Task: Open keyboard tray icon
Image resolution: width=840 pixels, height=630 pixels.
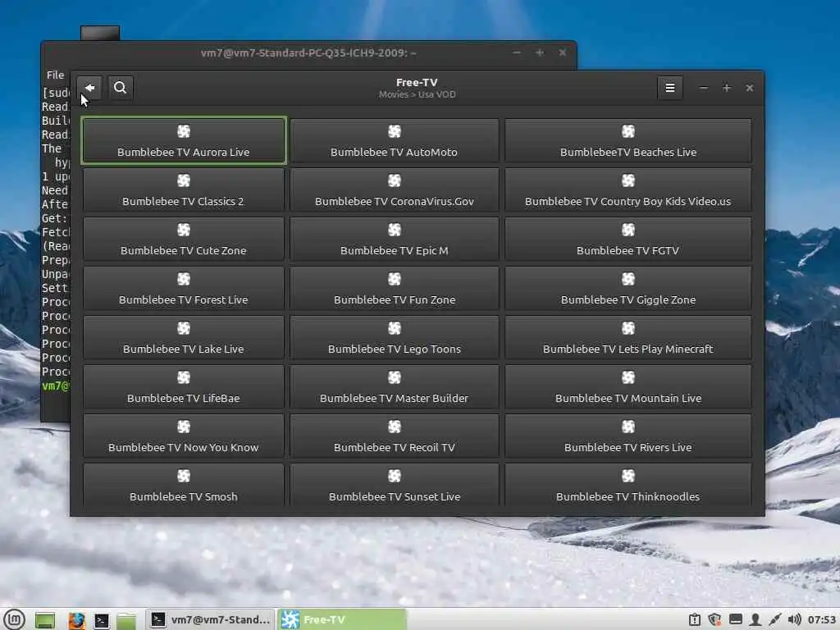Action: (x=736, y=620)
